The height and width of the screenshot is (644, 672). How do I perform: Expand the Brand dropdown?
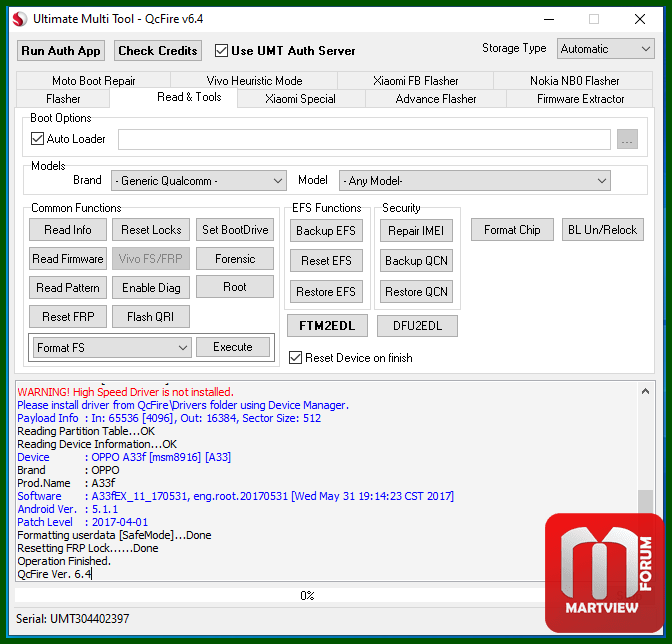pyautogui.click(x=198, y=181)
